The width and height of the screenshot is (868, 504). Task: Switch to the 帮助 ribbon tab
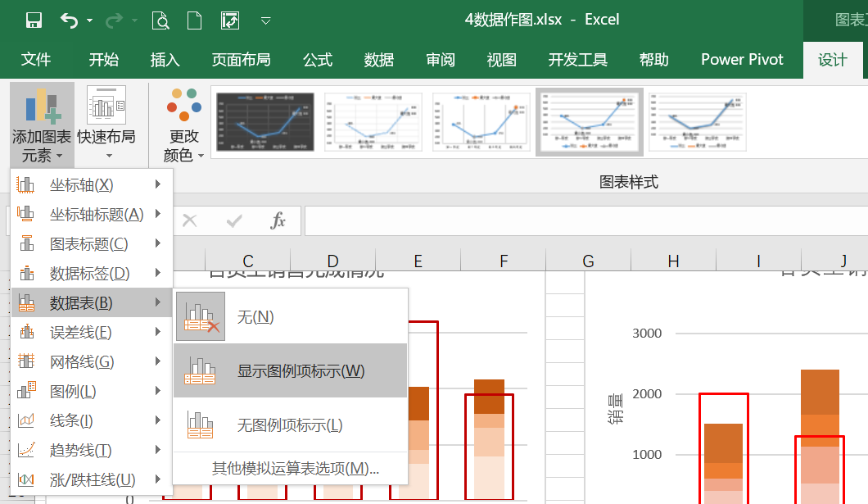click(654, 59)
